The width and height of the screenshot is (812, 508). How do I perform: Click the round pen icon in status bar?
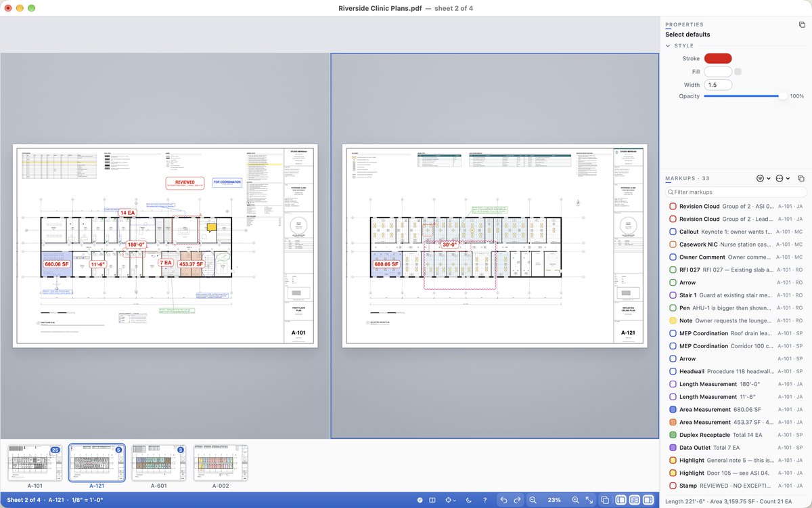420,500
